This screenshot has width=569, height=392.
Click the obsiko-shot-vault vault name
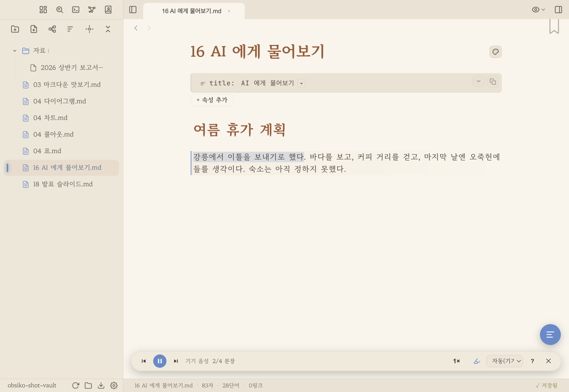(x=32, y=385)
